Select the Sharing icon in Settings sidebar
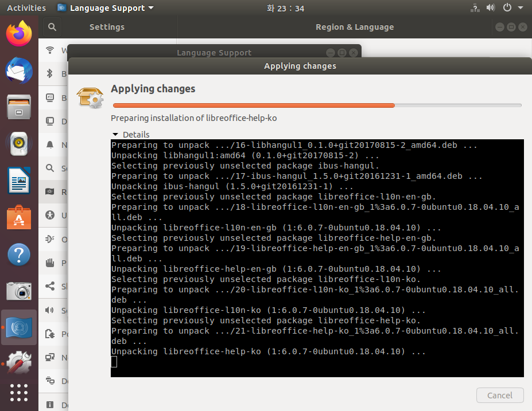Image resolution: width=532 pixels, height=411 pixels. point(50,286)
